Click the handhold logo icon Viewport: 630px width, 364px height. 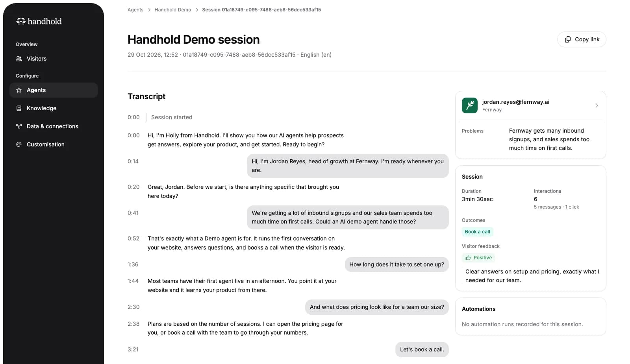(20, 21)
